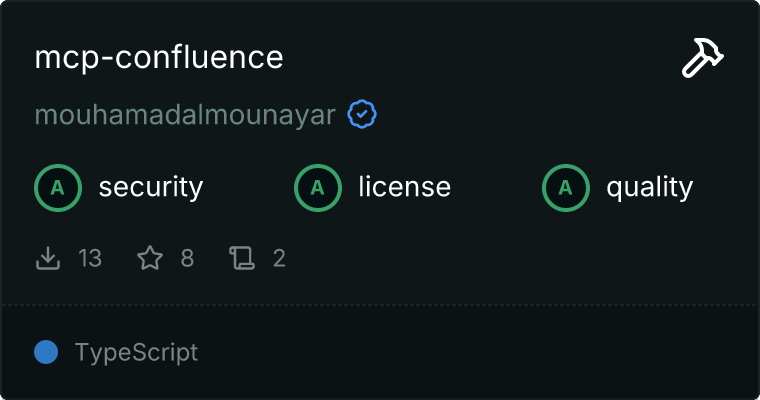This screenshot has width=760, height=400.
Task: Click the security grade A badge
Action: [57, 187]
